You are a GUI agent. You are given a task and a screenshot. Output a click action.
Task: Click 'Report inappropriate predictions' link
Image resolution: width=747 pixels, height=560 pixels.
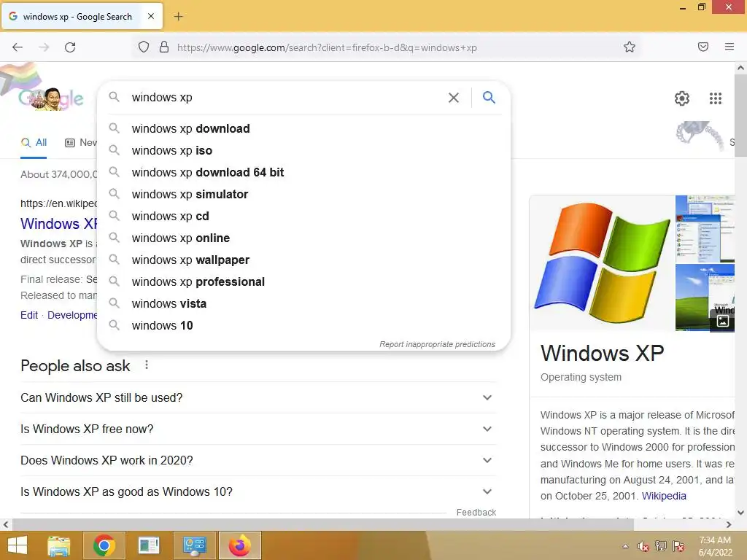click(x=438, y=344)
